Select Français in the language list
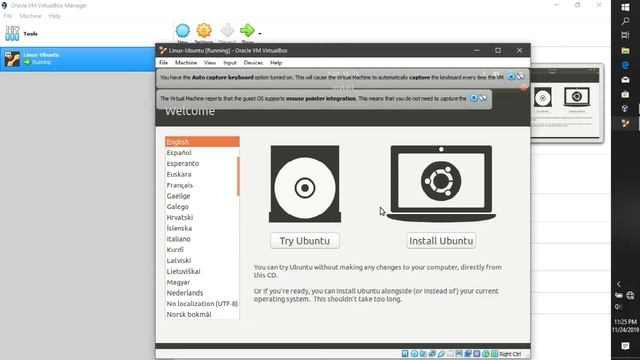 click(201, 185)
